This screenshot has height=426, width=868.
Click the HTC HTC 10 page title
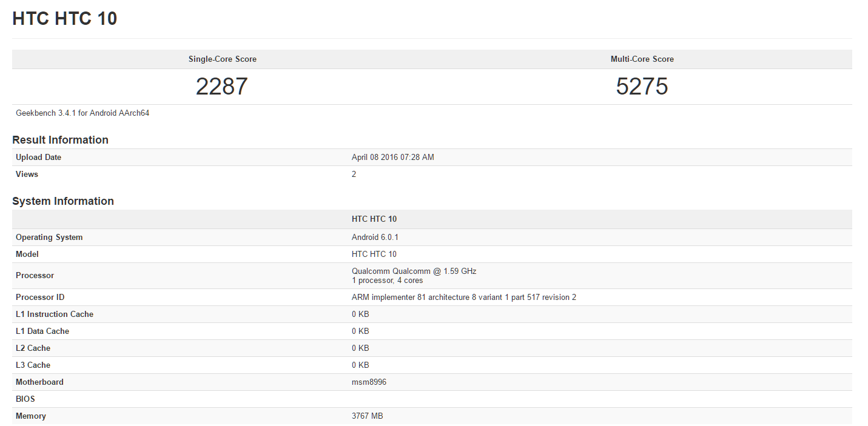[65, 19]
